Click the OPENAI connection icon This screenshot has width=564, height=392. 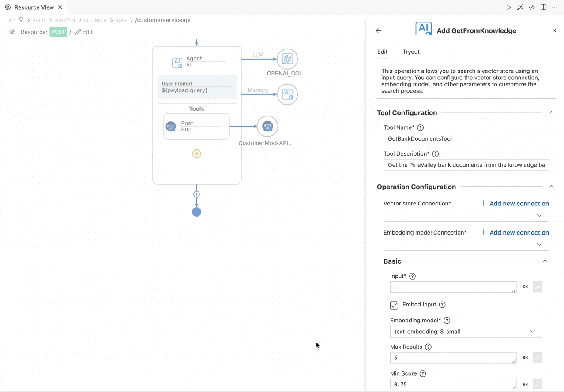(287, 59)
